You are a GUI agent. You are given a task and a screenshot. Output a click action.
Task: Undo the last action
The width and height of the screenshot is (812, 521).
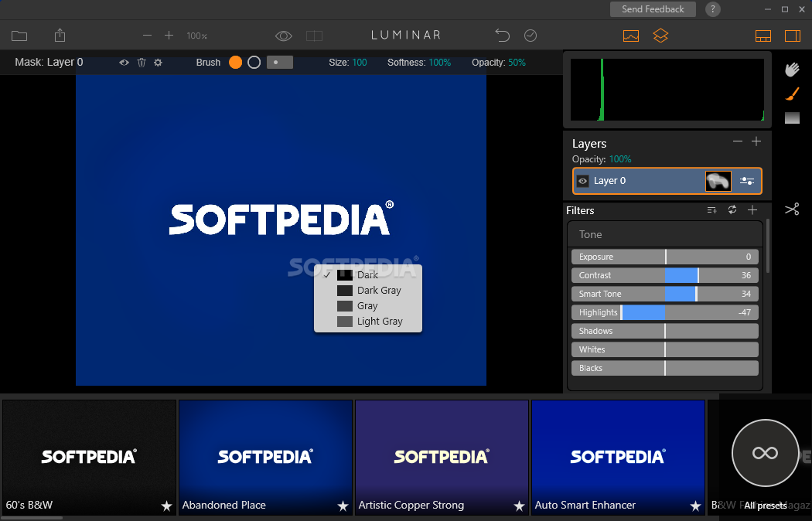[x=503, y=36]
